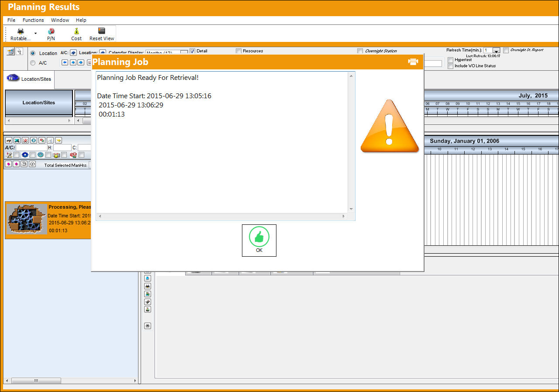Screen dimensions: 559x392
Task: Open the File menu
Action: (x=11, y=20)
